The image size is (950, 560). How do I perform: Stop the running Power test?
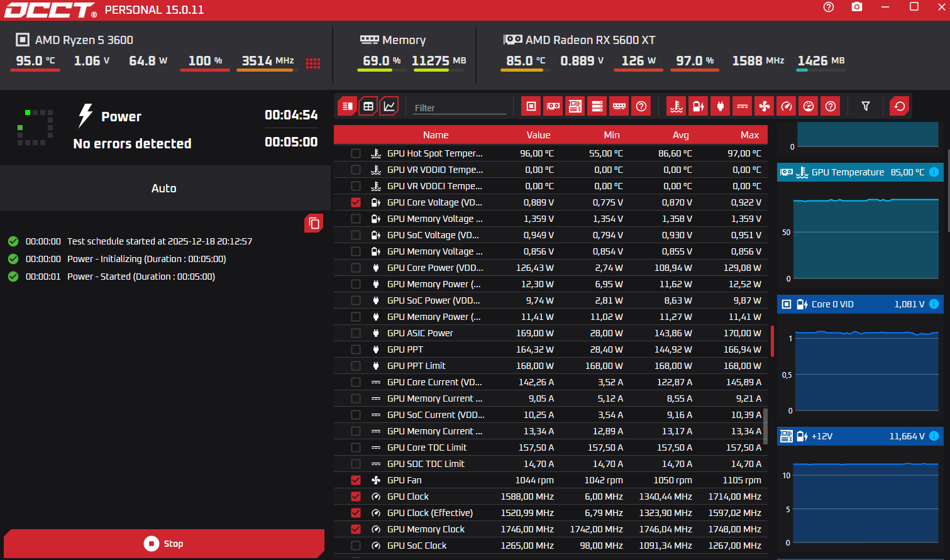(x=164, y=544)
